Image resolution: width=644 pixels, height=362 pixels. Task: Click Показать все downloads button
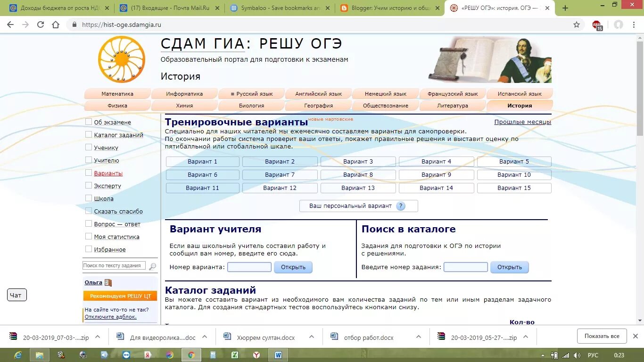(x=602, y=336)
